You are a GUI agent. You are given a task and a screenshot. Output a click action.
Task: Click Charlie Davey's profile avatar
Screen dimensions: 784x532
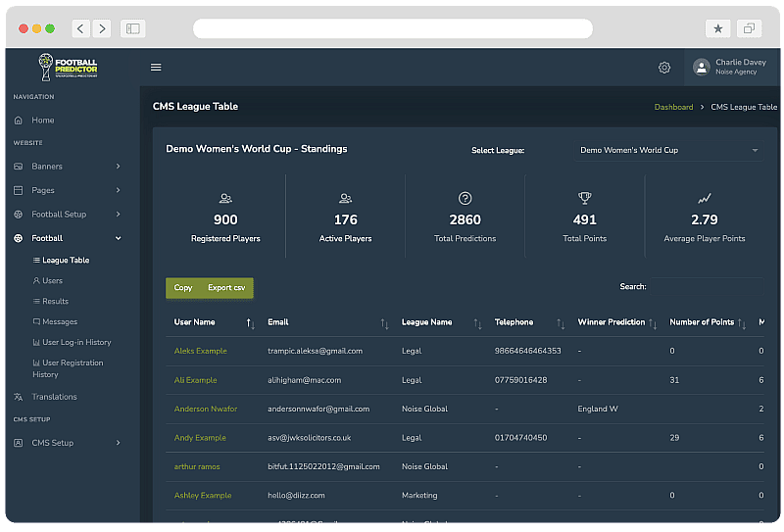coord(702,67)
